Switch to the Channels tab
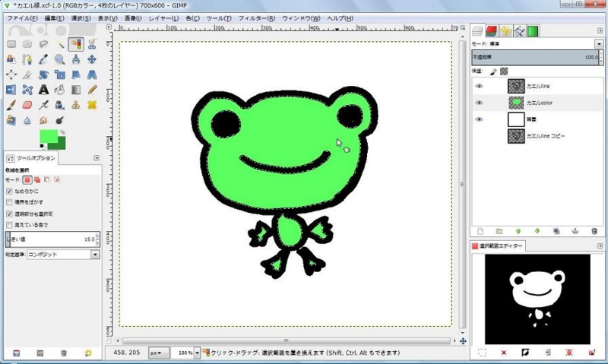The height and width of the screenshot is (364, 608). click(491, 31)
